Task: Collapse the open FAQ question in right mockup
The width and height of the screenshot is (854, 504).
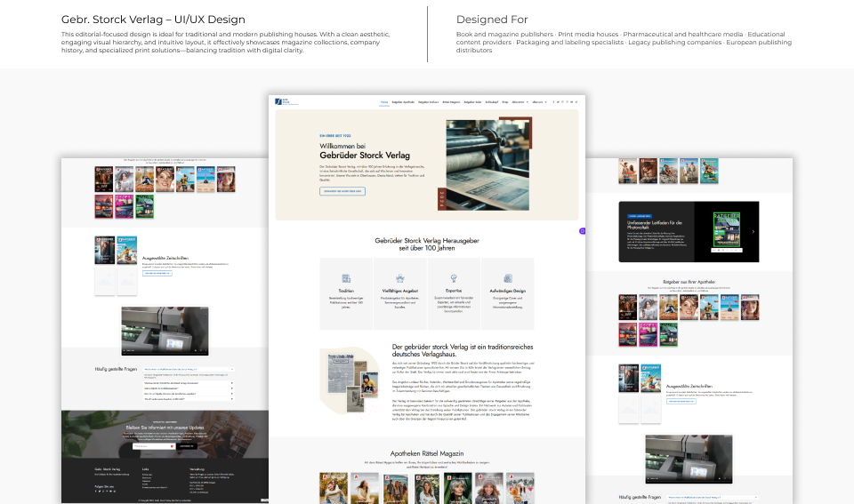Action: coord(713,498)
